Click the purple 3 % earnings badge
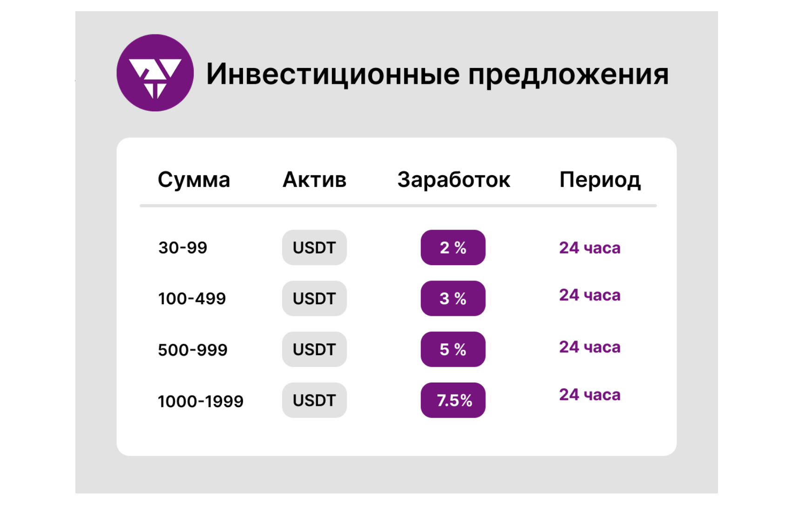The height and width of the screenshot is (506, 812). 453,299
